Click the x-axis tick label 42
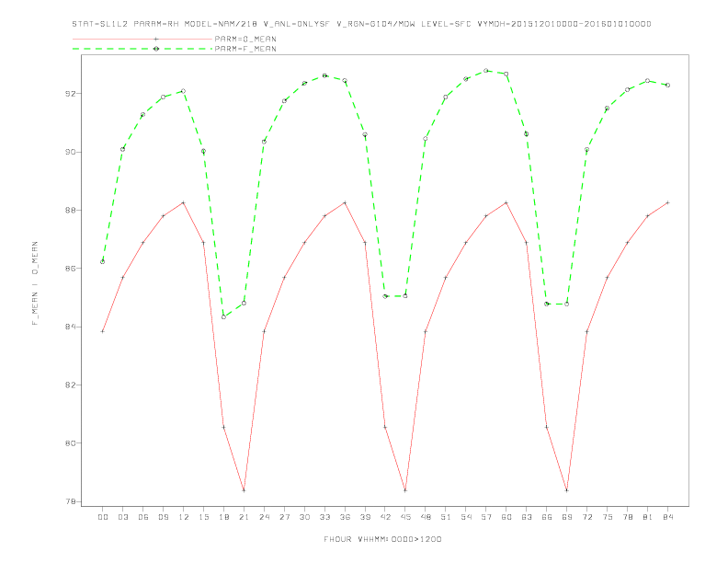The height and width of the screenshot is (563, 728). pyautogui.click(x=385, y=517)
